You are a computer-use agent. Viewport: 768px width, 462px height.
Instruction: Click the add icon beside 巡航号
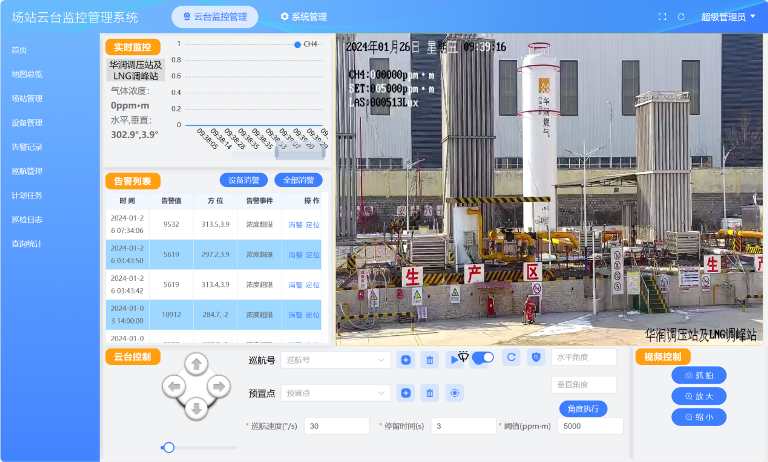406,360
